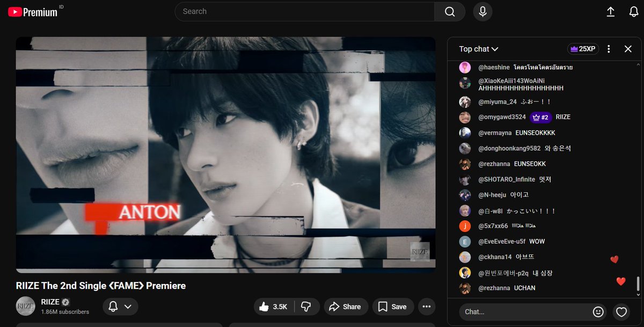Open live chat more options menu

[x=609, y=49]
